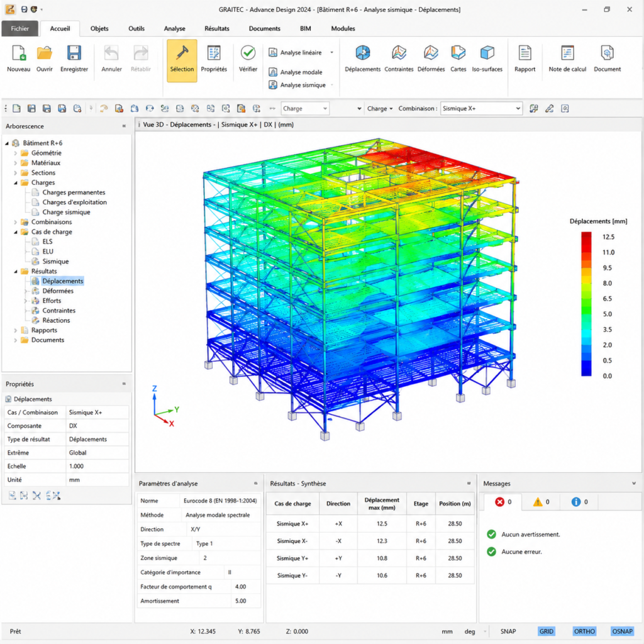This screenshot has width=644, height=644.
Task: Open the Combinaison Sismique X+ dropdown
Action: coord(481,108)
